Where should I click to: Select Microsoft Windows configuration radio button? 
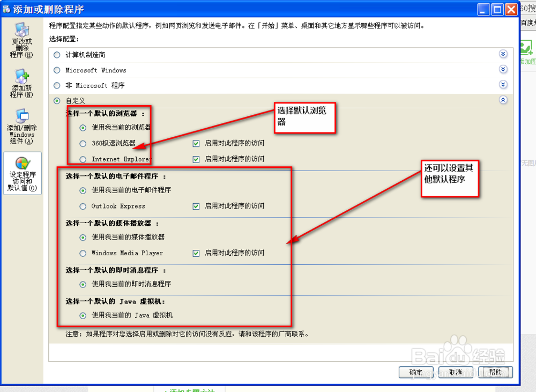pyautogui.click(x=57, y=70)
